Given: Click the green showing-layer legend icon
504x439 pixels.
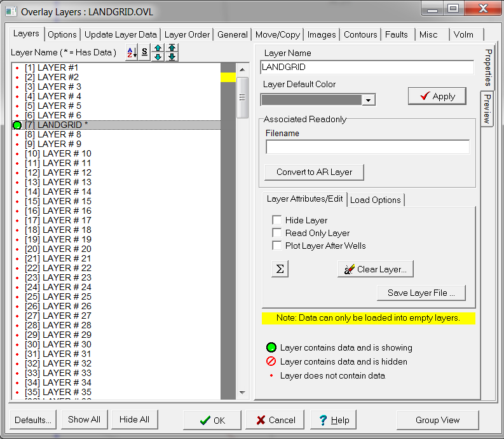Looking at the screenshot, I should [x=271, y=347].
